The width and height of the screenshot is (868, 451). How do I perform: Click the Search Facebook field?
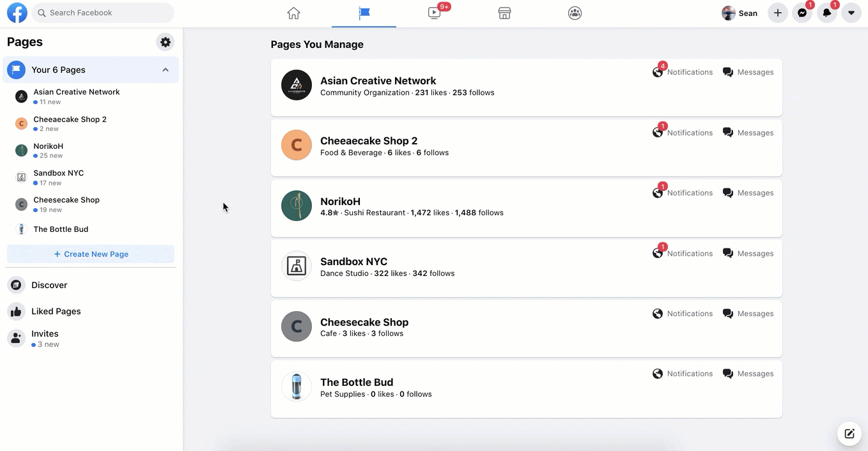[102, 13]
